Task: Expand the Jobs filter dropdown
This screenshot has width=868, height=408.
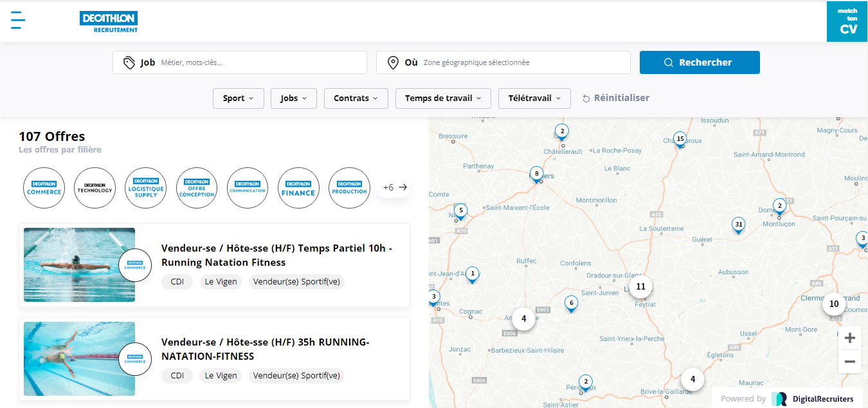Action: coord(294,98)
